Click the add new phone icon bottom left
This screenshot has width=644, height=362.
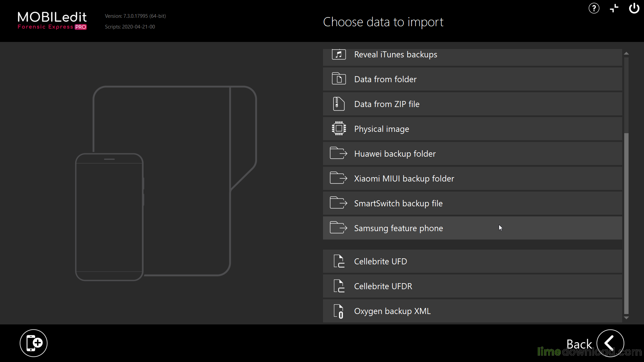point(33,343)
